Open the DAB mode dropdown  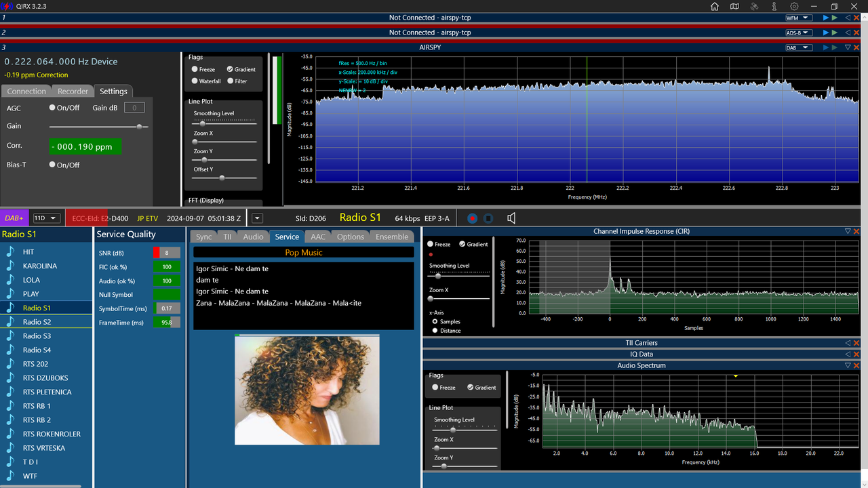pyautogui.click(x=798, y=47)
